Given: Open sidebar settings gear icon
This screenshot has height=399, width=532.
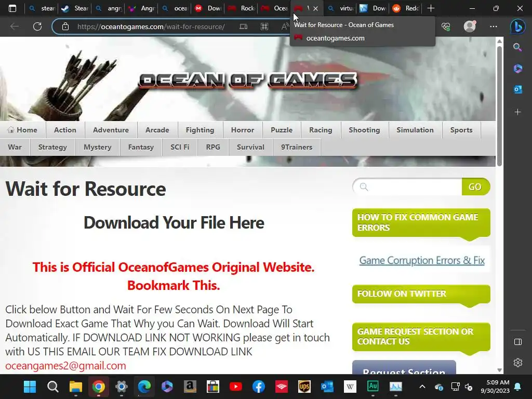Looking at the screenshot, I should pyautogui.click(x=518, y=363).
